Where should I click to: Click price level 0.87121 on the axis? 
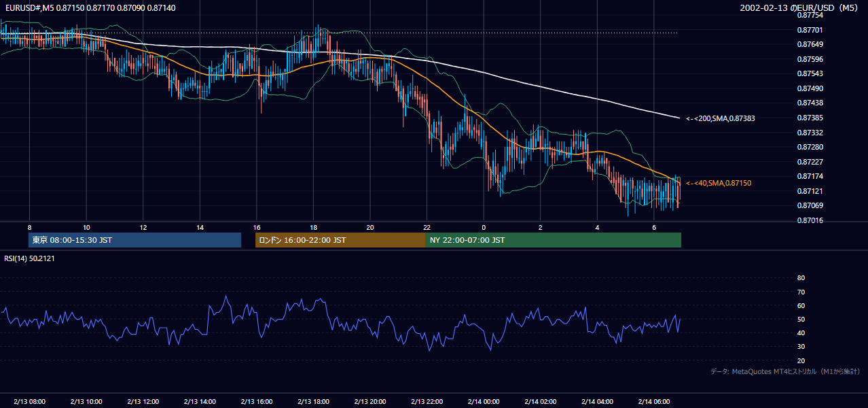(809, 191)
